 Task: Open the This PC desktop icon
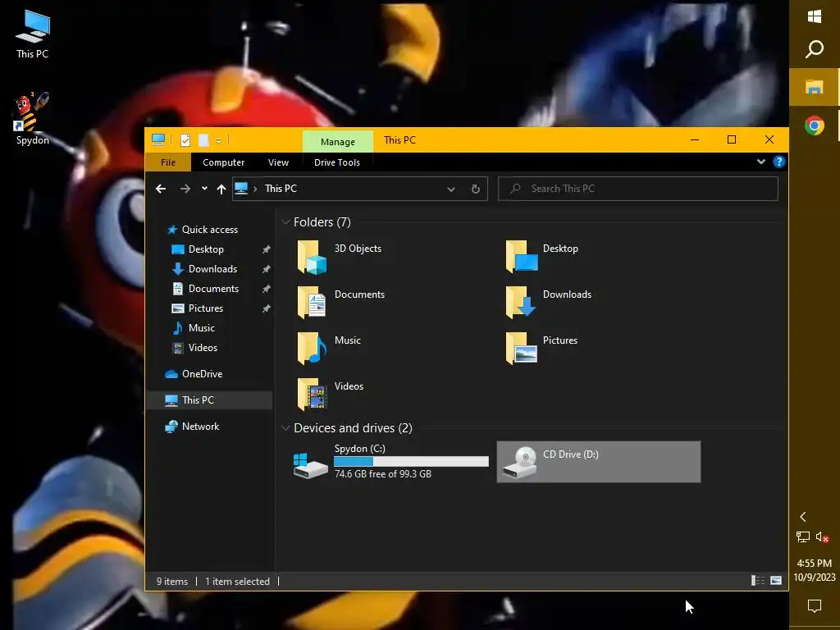[32, 33]
